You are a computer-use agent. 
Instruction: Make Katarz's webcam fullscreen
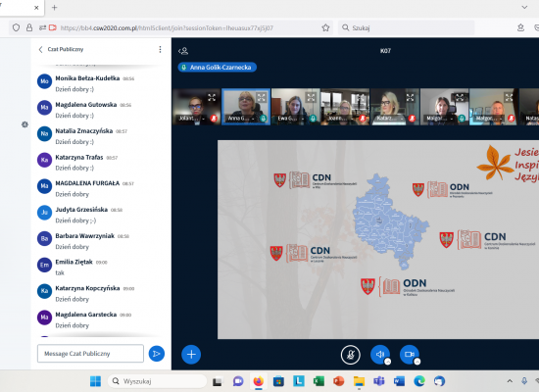click(410, 98)
